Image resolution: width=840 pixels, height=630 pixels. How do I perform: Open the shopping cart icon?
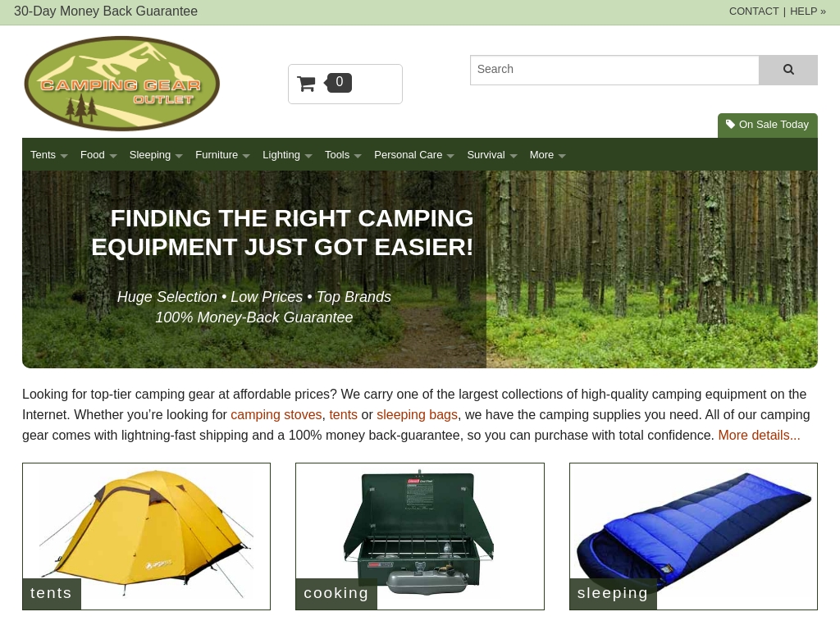[306, 84]
